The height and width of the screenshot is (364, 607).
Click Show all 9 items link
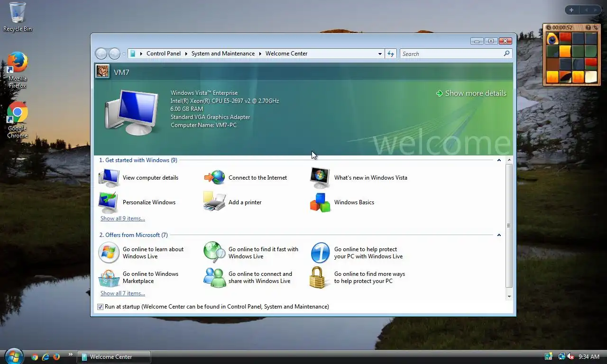pyautogui.click(x=123, y=218)
